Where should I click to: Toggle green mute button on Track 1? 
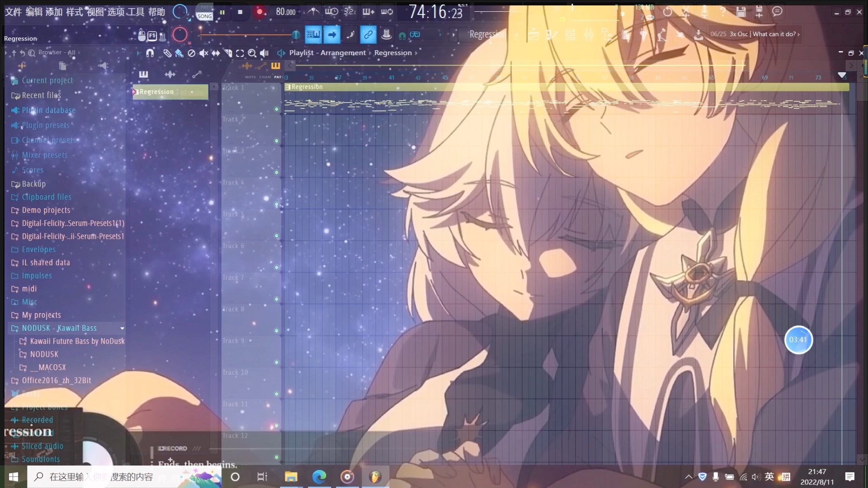[x=277, y=110]
